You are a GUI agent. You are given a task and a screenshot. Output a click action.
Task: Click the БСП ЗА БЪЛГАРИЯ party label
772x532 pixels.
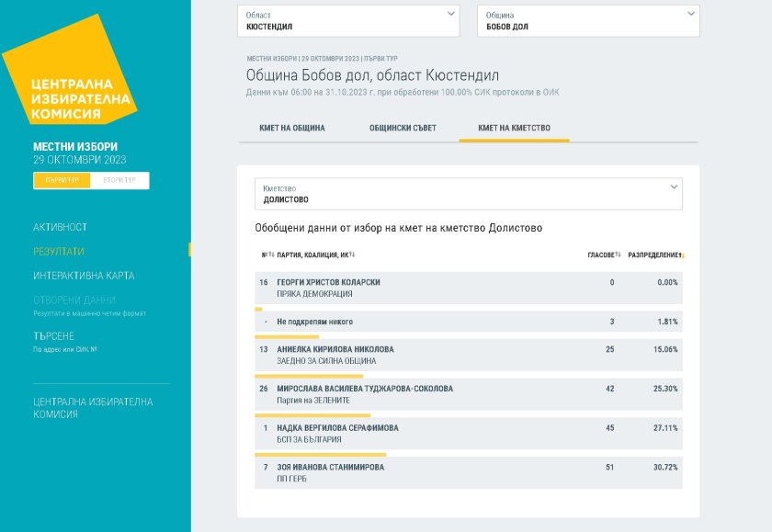(x=309, y=439)
